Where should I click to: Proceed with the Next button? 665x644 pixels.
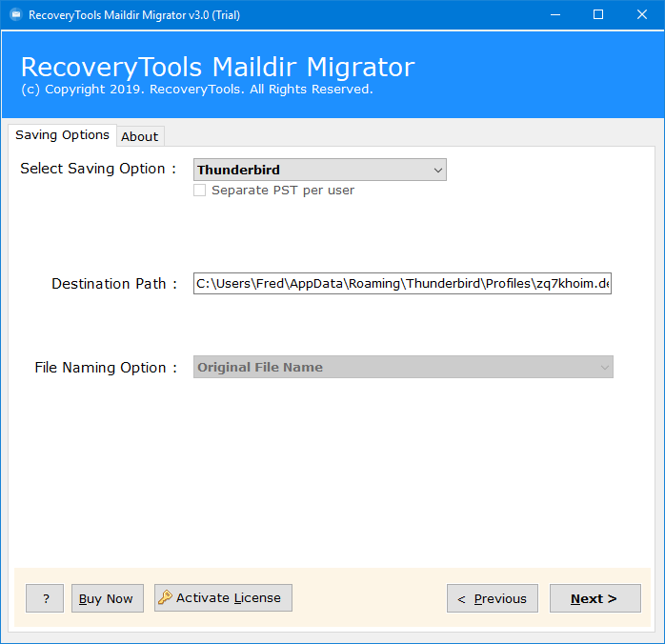[595, 598]
